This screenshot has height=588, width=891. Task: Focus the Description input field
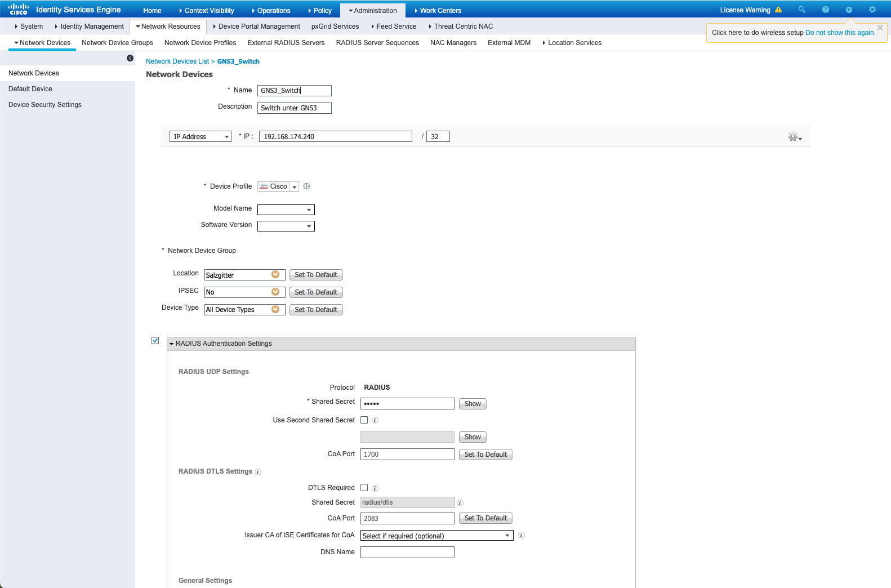click(295, 108)
